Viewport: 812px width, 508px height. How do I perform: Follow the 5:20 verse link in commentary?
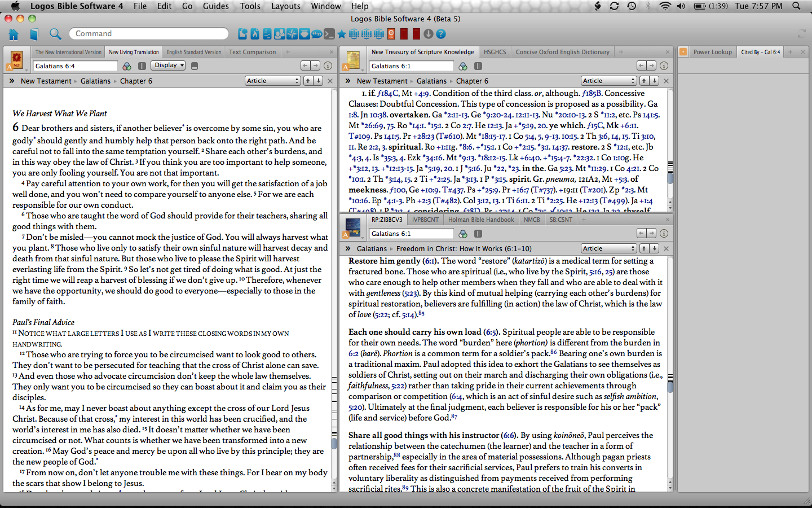[x=355, y=407]
